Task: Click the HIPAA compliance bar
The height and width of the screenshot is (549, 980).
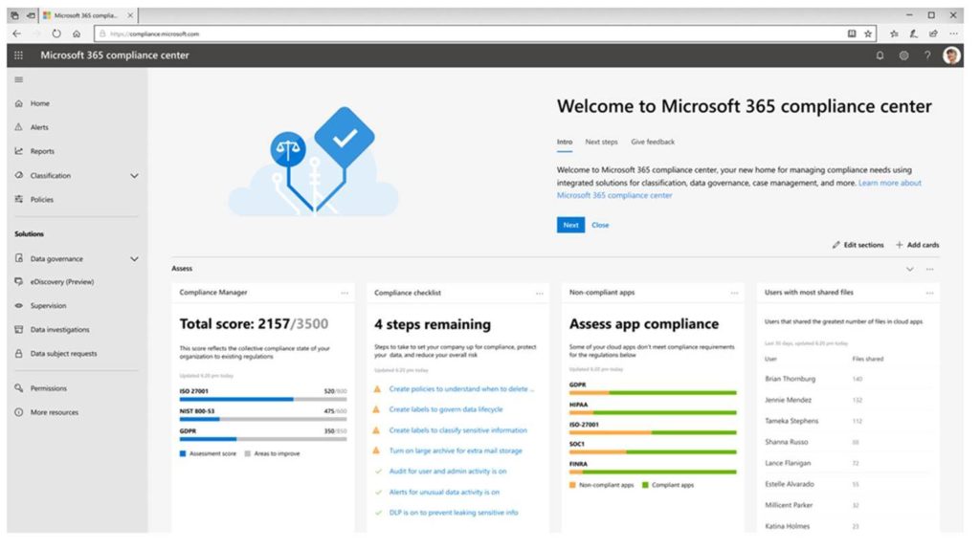Action: [x=653, y=413]
